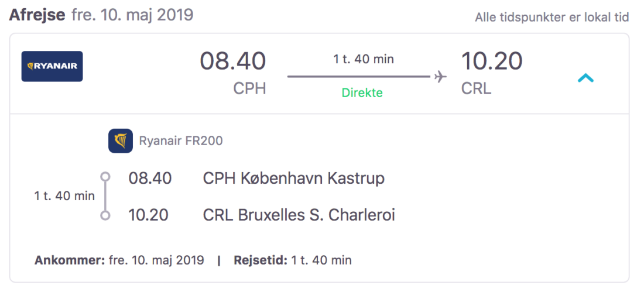
Task: Collapse the flight details chevron
Action: [585, 77]
